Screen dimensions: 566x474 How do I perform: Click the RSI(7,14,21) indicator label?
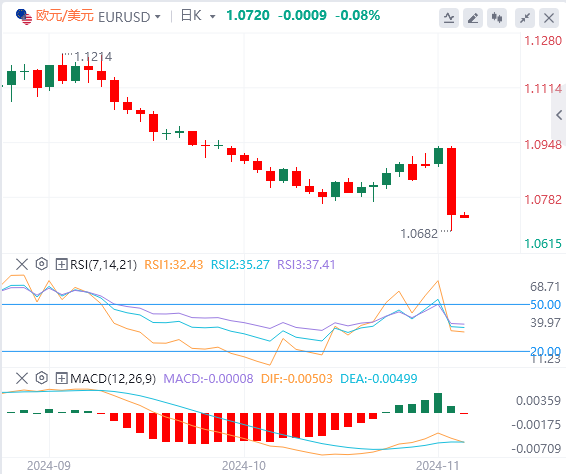point(103,265)
